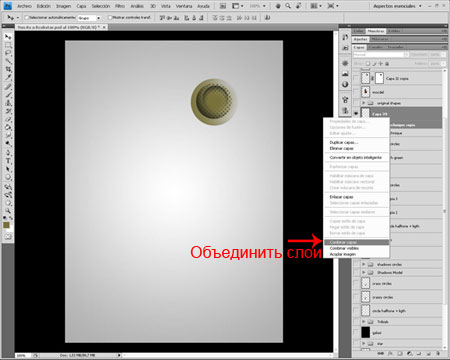Choose Convertir en objeto inteligente
This screenshot has width=450, height=360.
[x=356, y=157]
